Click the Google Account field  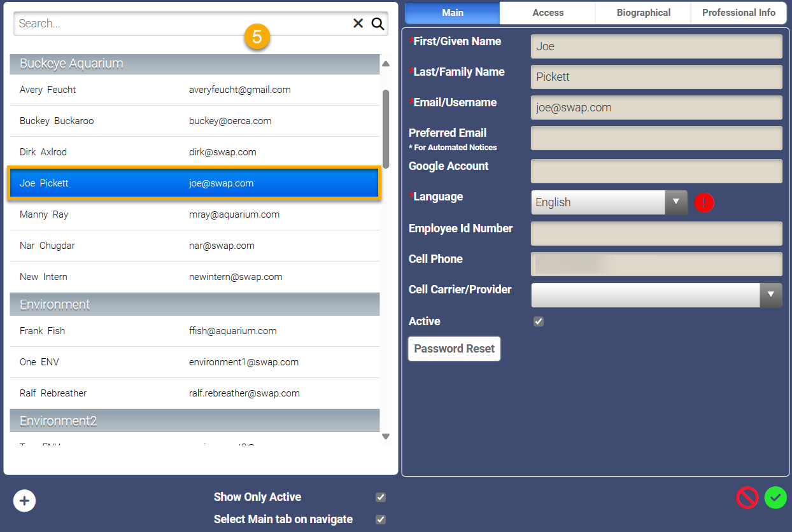(656, 171)
